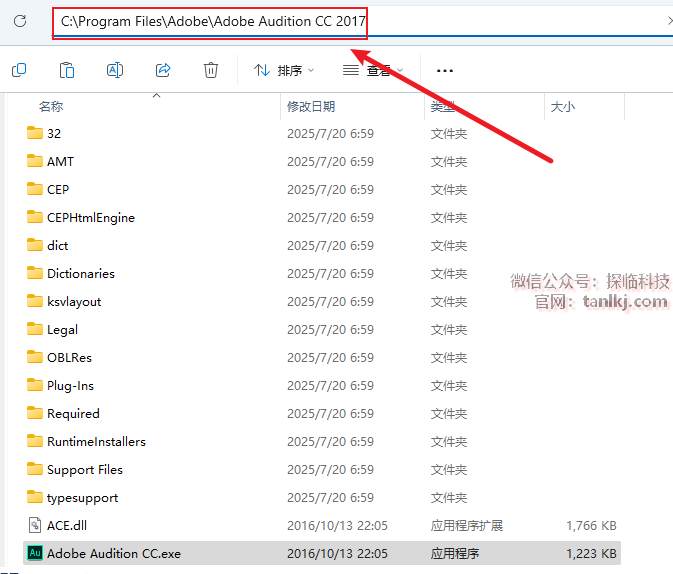673x574 pixels.
Task: Click the modified date of the 32 folder
Action: [x=330, y=134]
